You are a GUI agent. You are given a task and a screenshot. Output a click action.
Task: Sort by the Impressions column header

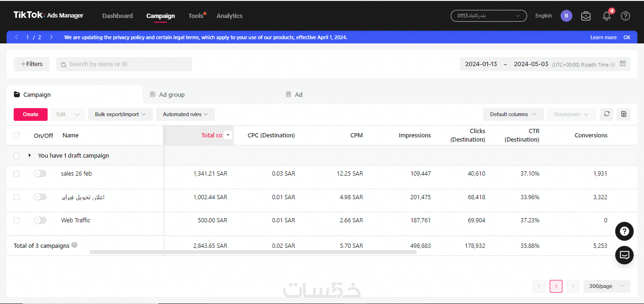pyautogui.click(x=415, y=135)
